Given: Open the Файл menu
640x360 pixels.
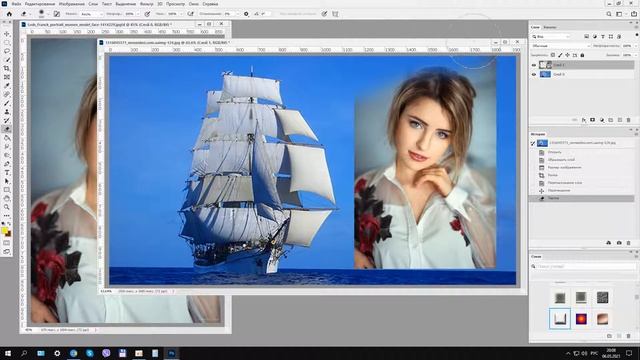Looking at the screenshot, I should (16, 4).
